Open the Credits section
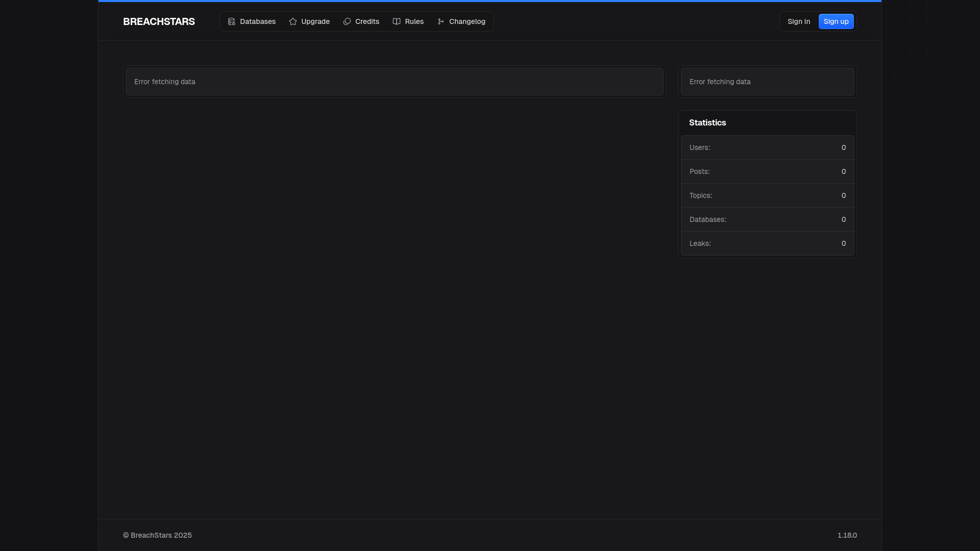 (361, 21)
